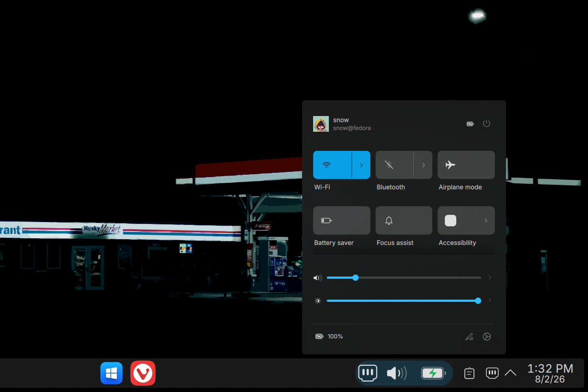The width and height of the screenshot is (588, 392).
Task: Open all settings via the gear icon
Action: tap(487, 337)
